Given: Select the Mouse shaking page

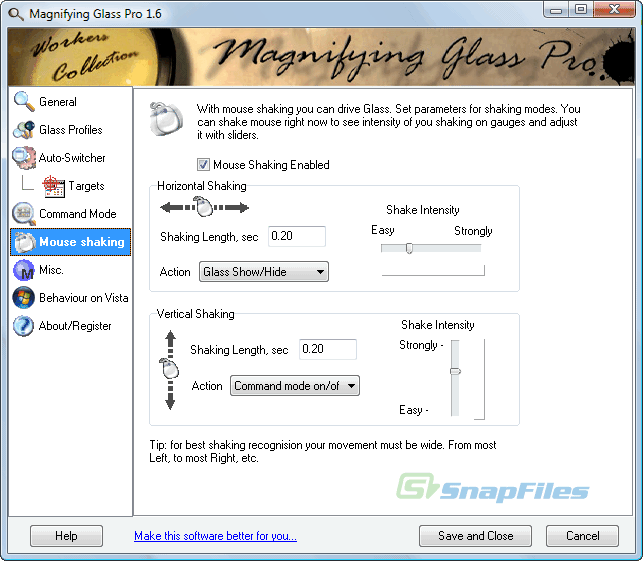Looking at the screenshot, I should coord(71,242).
